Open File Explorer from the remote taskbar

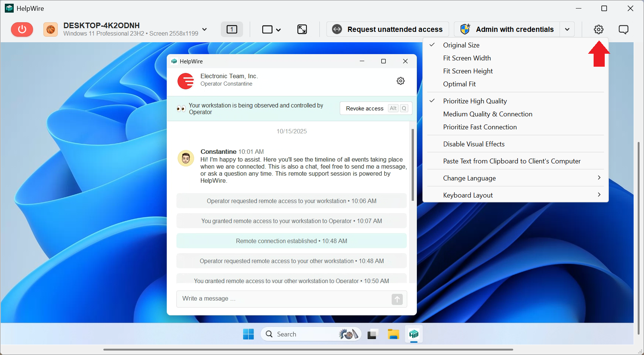pos(393,334)
